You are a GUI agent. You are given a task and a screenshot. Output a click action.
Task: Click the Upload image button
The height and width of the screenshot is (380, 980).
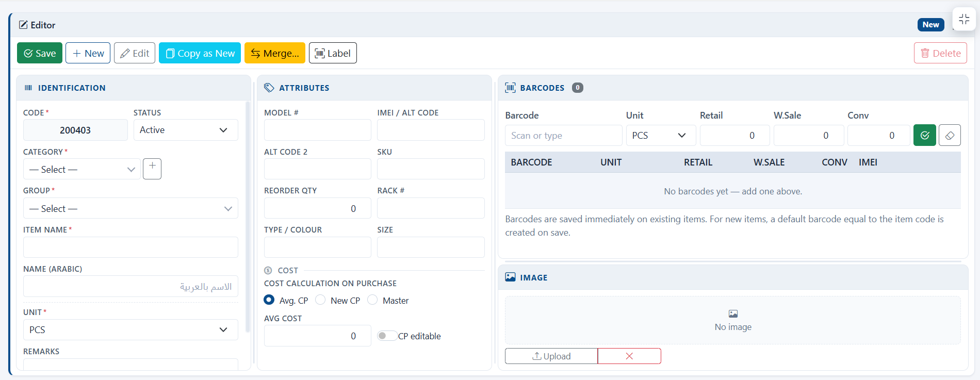click(551, 356)
